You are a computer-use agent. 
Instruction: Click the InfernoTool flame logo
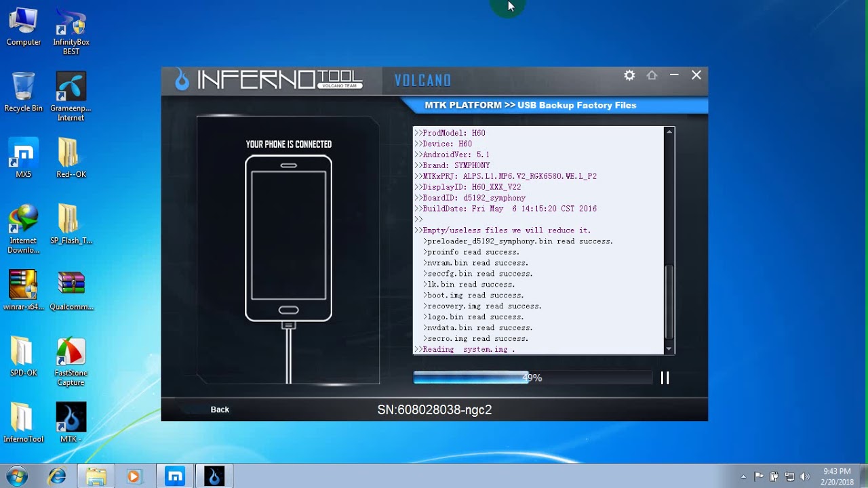(182, 80)
